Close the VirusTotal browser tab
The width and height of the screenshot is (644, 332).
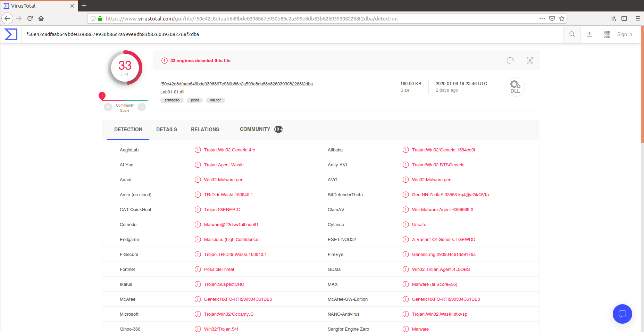tap(72, 6)
